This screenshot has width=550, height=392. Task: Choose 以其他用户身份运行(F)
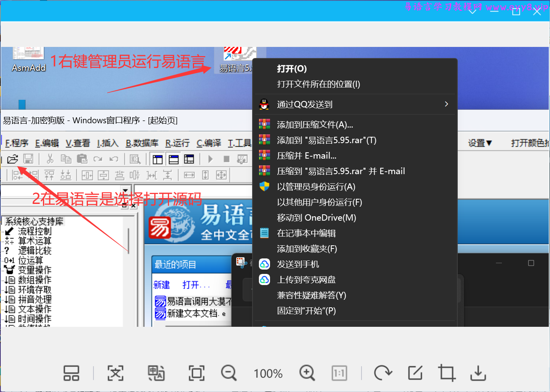(355, 202)
